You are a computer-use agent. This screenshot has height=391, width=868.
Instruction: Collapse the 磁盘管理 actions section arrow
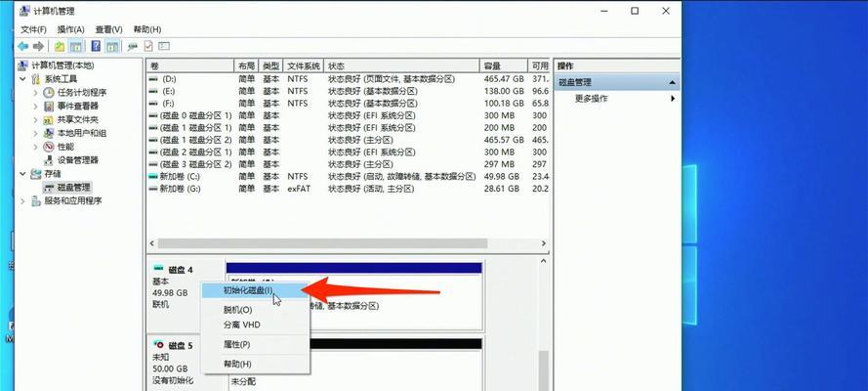click(x=672, y=82)
